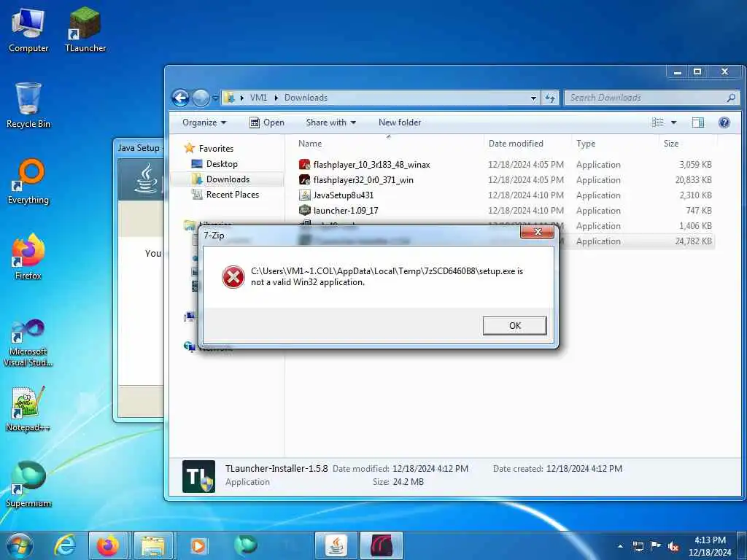Select the Notepad++ desktop shortcut
Viewport: 747px width, 560px height.
28,410
